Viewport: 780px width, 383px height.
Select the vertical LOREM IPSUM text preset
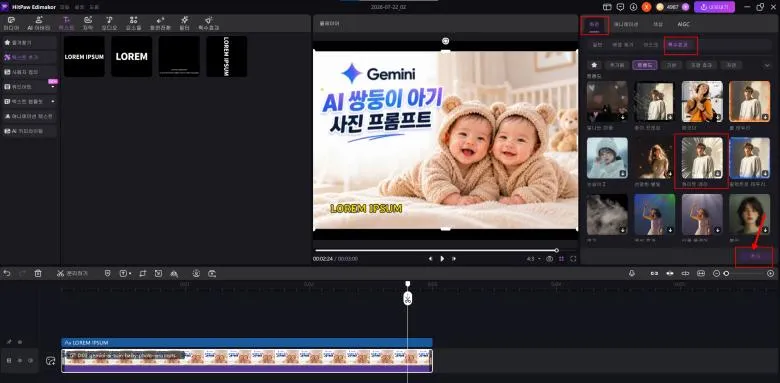[x=226, y=56]
